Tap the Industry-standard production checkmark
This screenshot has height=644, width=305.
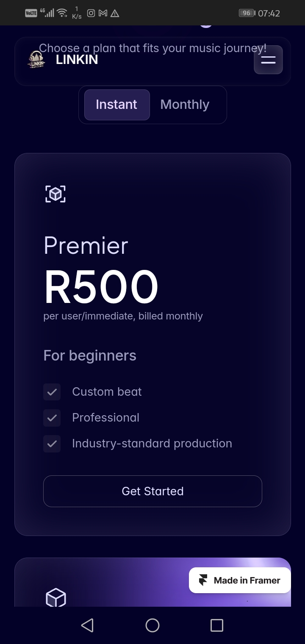(52, 444)
